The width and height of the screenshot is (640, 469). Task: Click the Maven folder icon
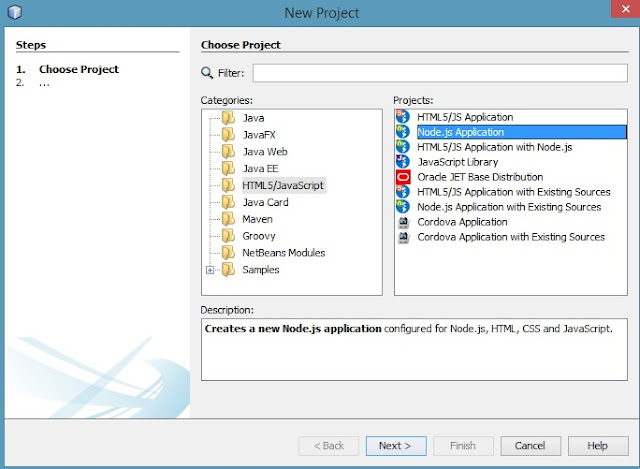tap(228, 219)
